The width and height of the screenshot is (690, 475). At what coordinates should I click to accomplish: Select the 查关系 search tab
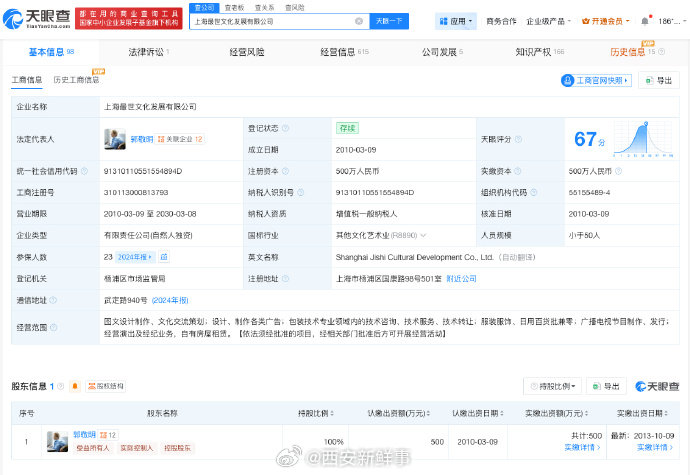tap(264, 7)
